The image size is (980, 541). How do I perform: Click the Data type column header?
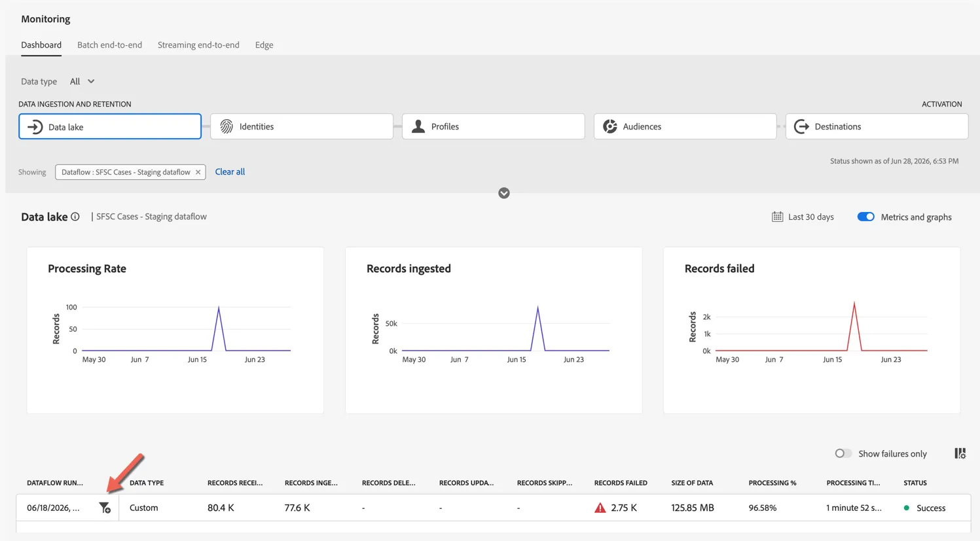147,483
